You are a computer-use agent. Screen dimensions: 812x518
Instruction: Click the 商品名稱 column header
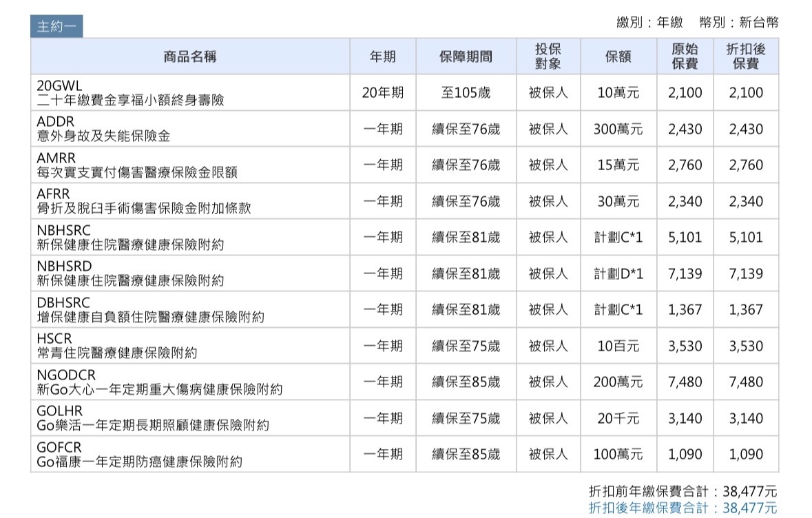(x=190, y=56)
